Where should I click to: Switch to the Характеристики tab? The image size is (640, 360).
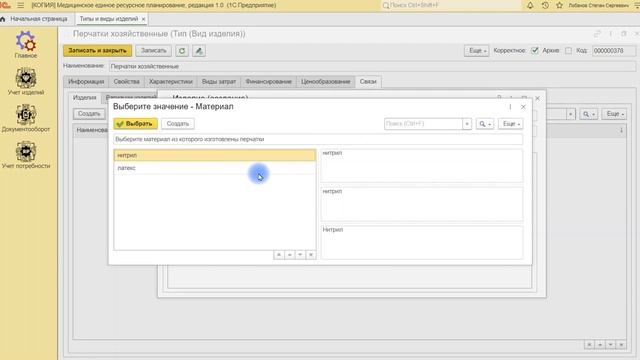coord(171,82)
